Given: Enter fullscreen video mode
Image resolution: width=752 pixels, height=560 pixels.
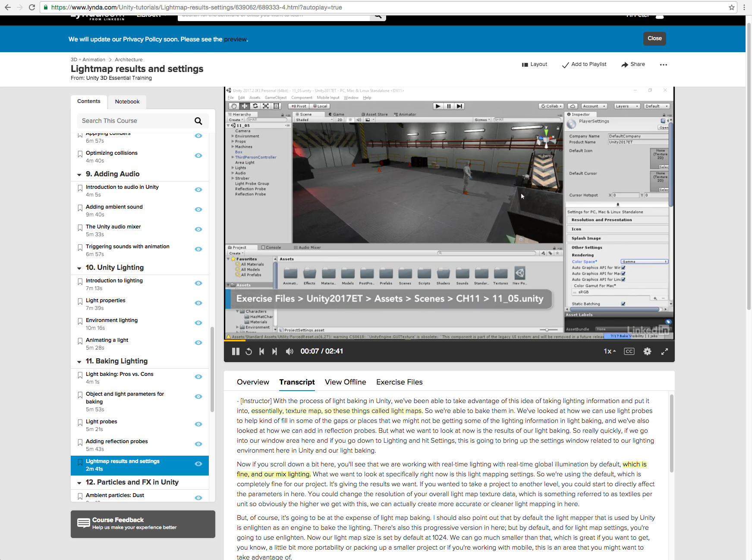Looking at the screenshot, I should tap(664, 351).
